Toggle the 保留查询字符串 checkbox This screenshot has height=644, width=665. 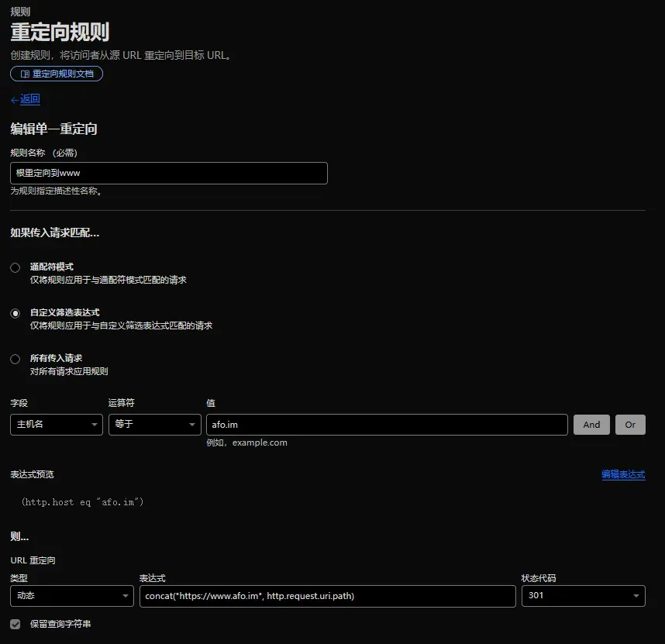[x=16, y=624]
